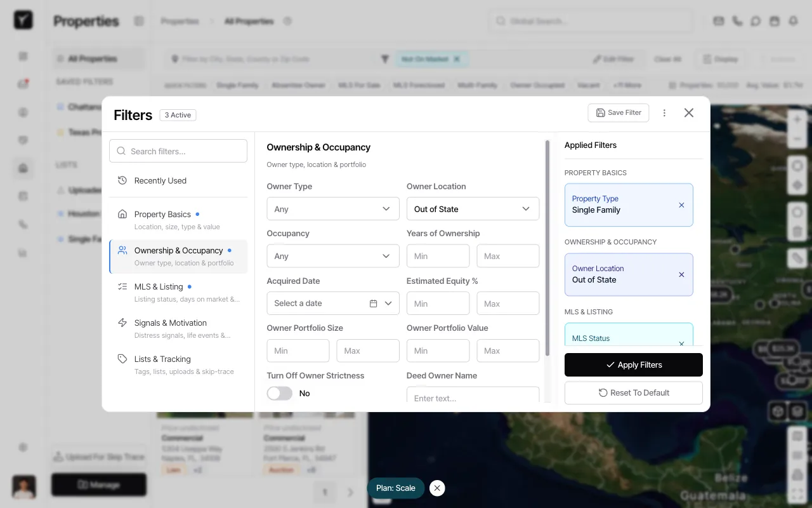
Task: Remove the Property Type Single Family filter
Action: pos(681,204)
